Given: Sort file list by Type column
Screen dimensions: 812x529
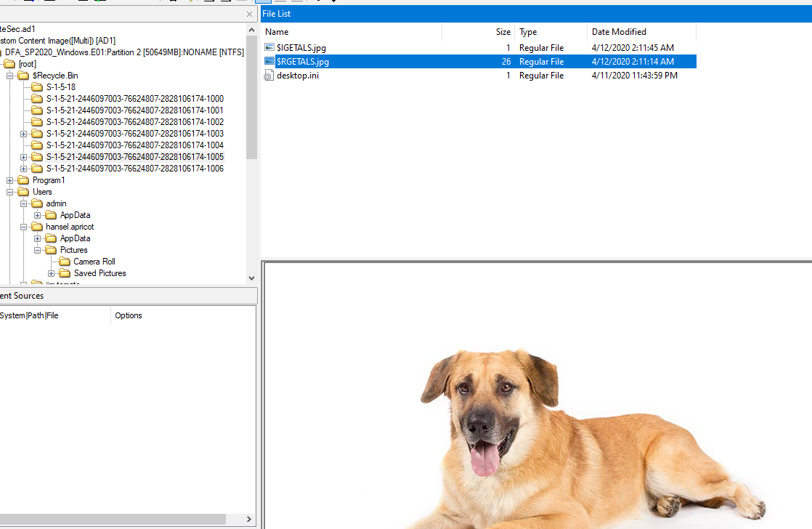Looking at the screenshot, I should tap(551, 31).
